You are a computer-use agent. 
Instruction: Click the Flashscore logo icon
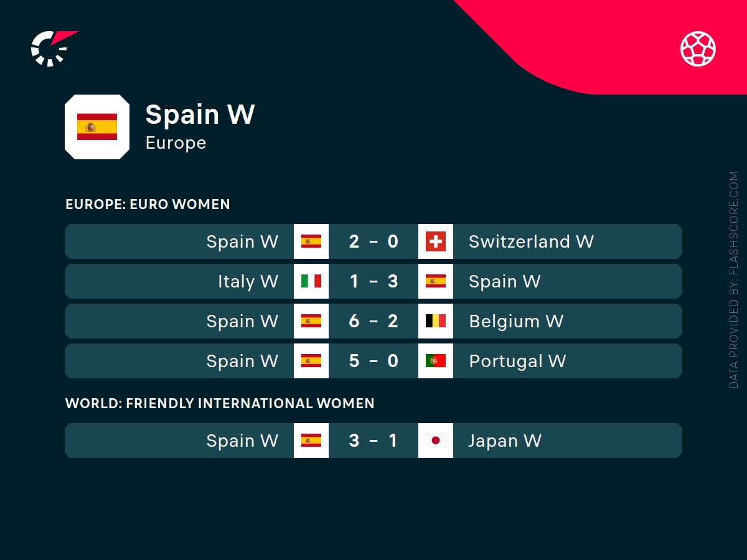[51, 48]
